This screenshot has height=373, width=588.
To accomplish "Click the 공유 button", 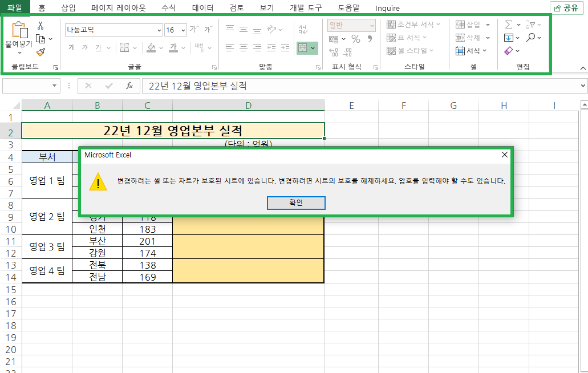I will (x=566, y=7).
